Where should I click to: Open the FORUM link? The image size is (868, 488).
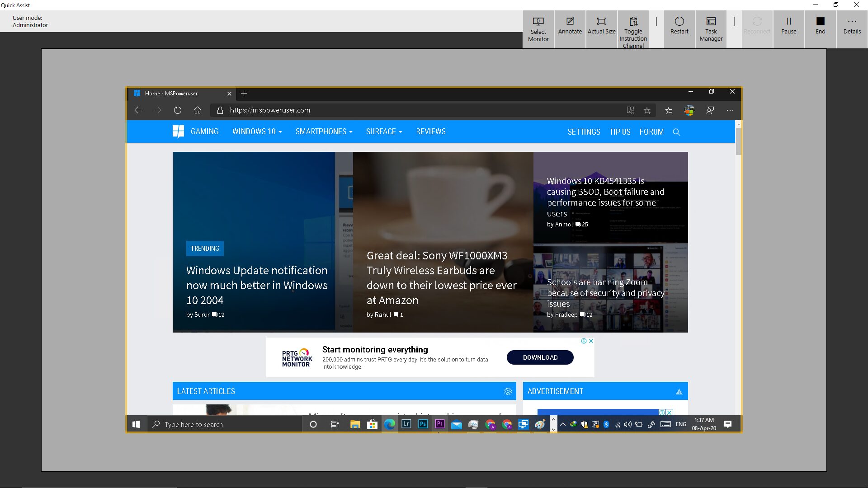651,132
